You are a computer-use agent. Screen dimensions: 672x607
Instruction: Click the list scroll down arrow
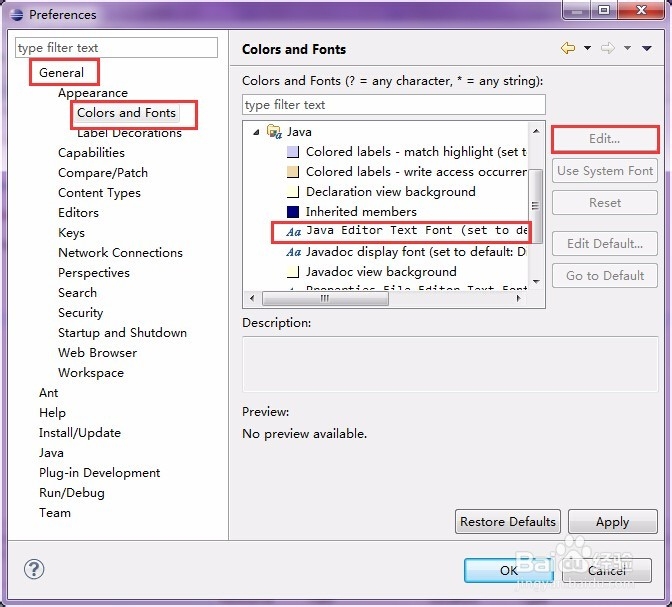(536, 281)
